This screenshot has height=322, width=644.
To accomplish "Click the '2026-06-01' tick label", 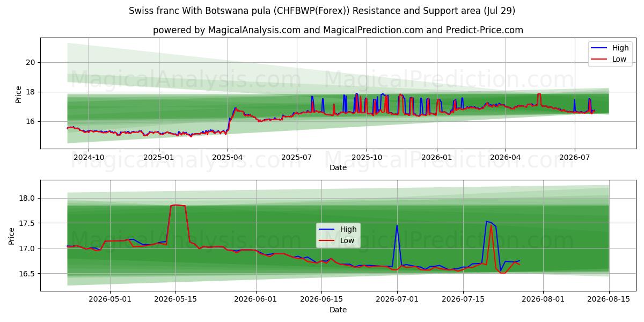I will pos(255,299).
